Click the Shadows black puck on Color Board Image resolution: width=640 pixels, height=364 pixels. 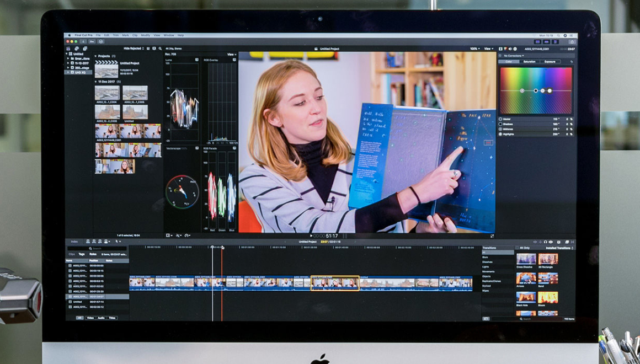536,90
